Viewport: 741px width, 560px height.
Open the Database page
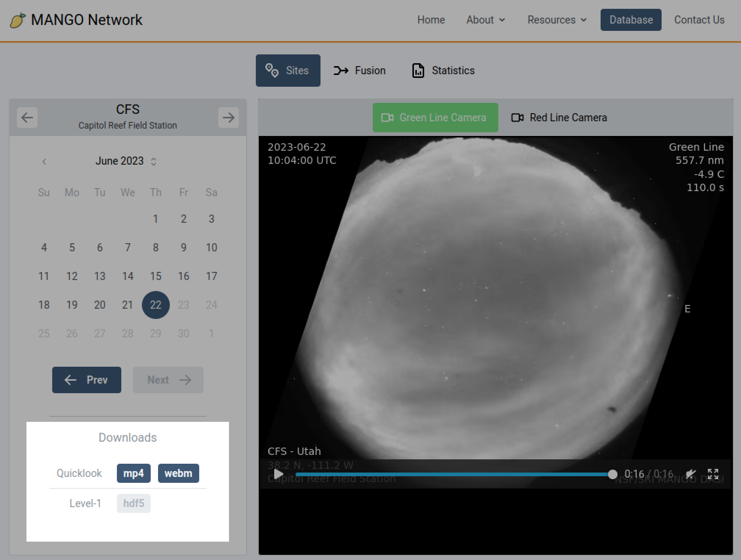tap(631, 20)
